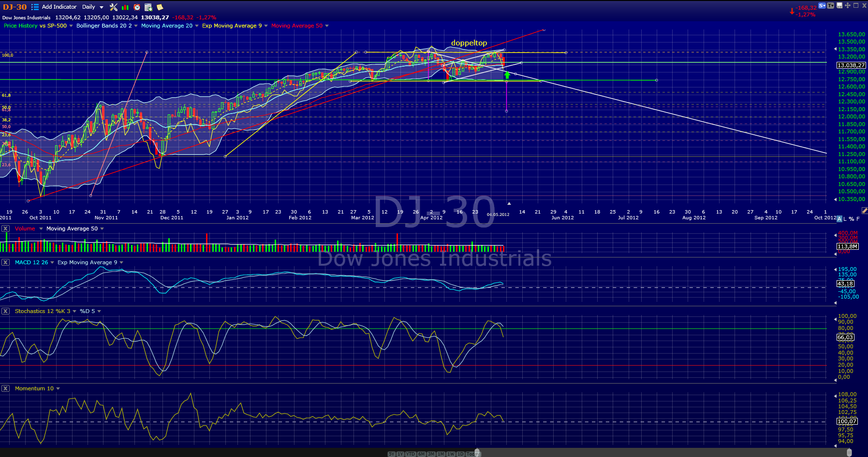868x457 pixels.
Task: Toggle logarithmic scale L button
Action: (845, 219)
